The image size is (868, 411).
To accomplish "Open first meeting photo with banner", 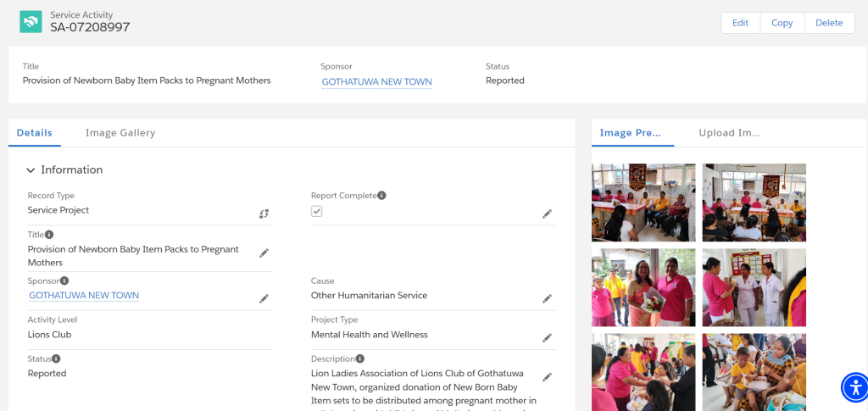I will (x=643, y=203).
